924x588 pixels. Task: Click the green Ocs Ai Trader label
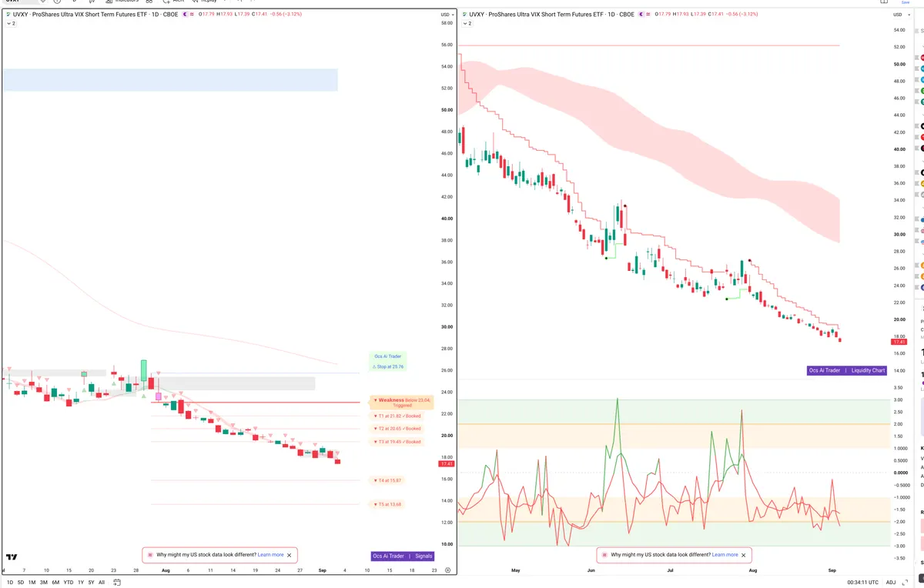[x=387, y=356]
